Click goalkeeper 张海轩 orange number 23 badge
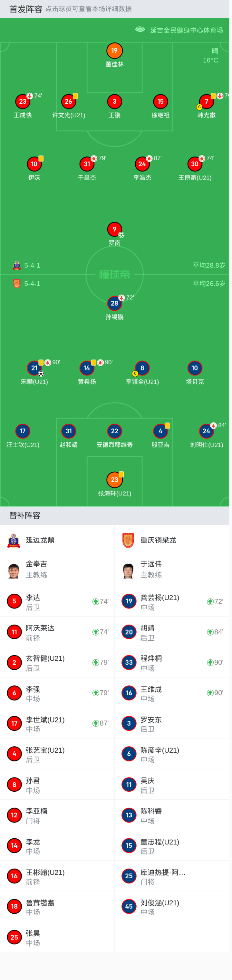This screenshot has height=980, width=232. [114, 480]
